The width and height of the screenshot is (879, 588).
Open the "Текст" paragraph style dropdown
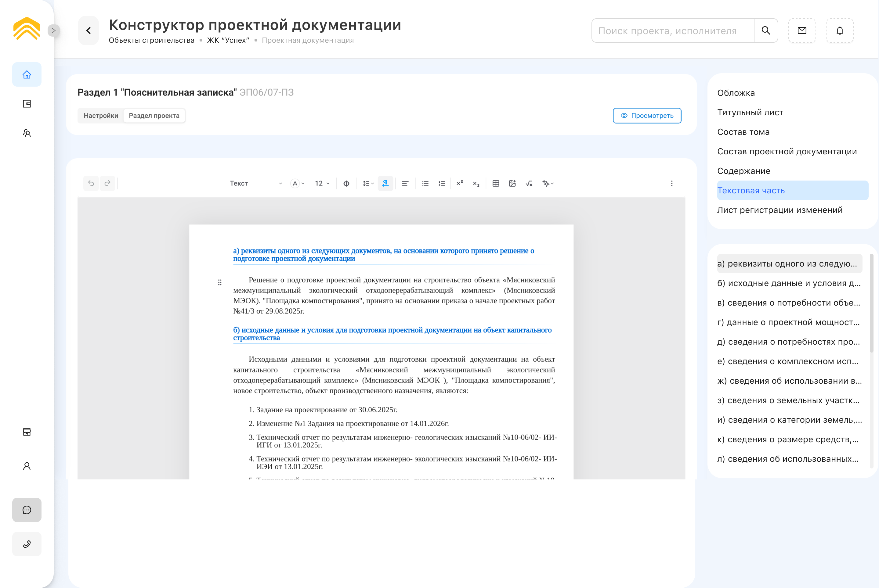pyautogui.click(x=255, y=183)
